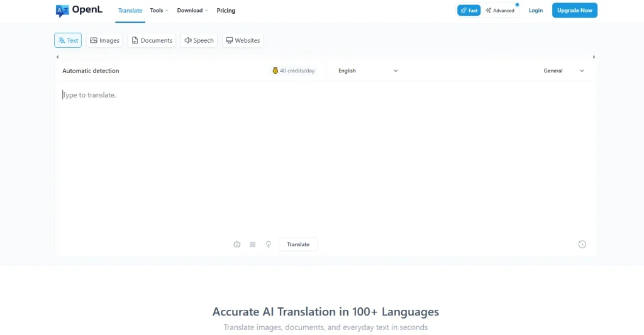Click the right scroll arrow above panel
This screenshot has height=335, width=644.
[594, 57]
